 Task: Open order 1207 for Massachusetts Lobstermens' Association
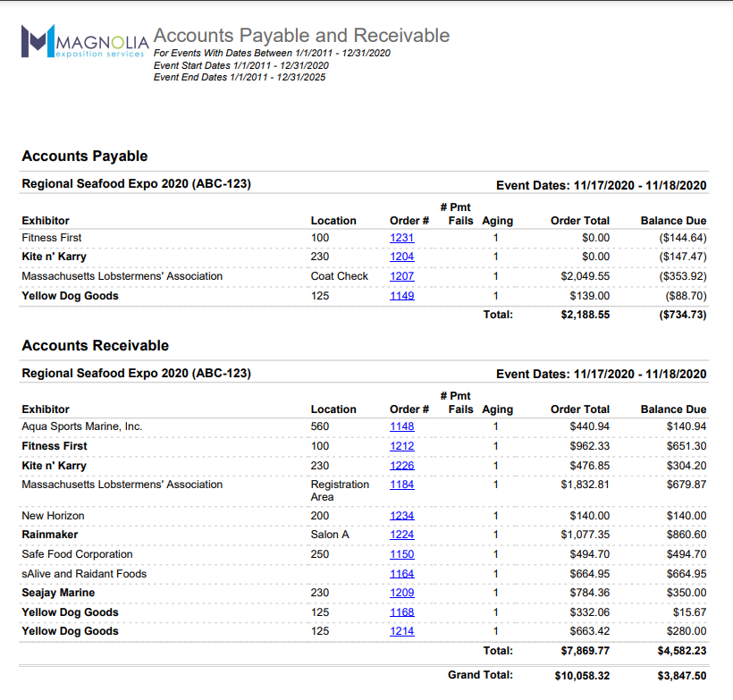click(x=401, y=276)
